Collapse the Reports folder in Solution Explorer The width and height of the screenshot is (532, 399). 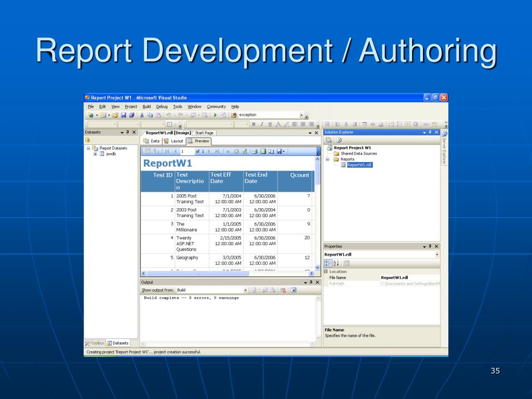click(x=328, y=159)
